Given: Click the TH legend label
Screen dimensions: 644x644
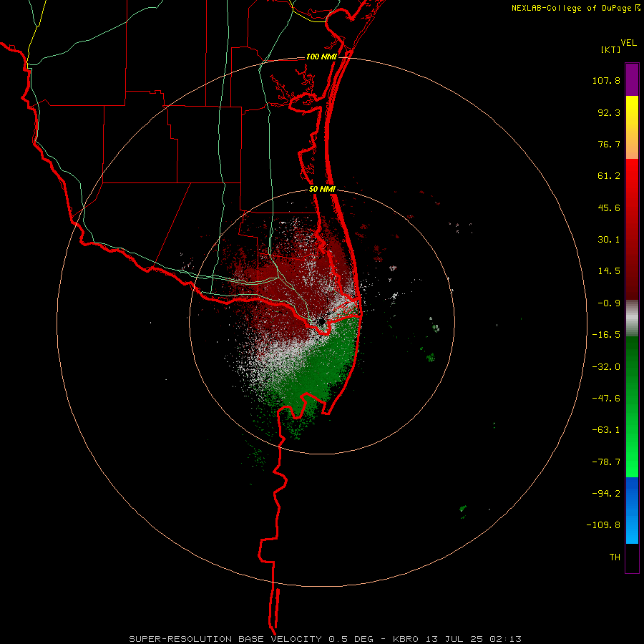Looking at the screenshot, I should click(615, 557).
